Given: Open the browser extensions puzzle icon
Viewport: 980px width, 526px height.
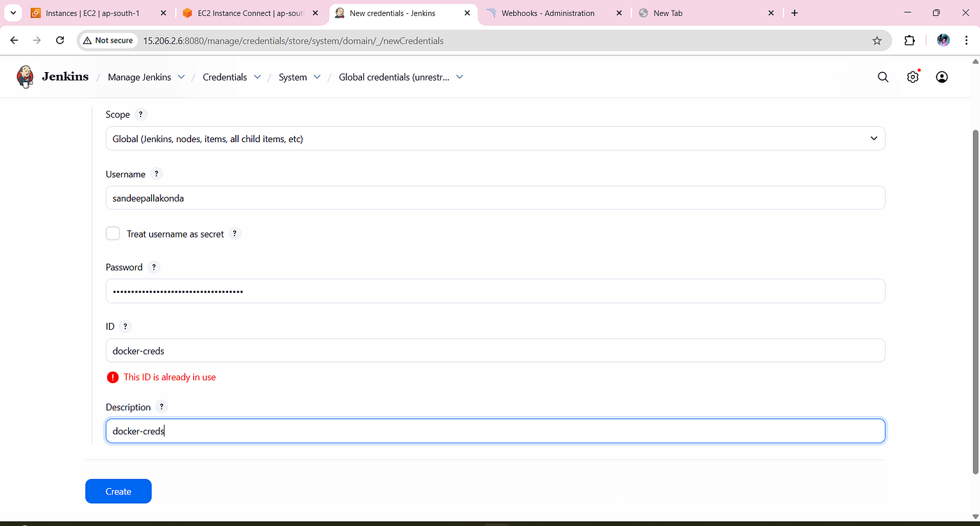Looking at the screenshot, I should 909,41.
